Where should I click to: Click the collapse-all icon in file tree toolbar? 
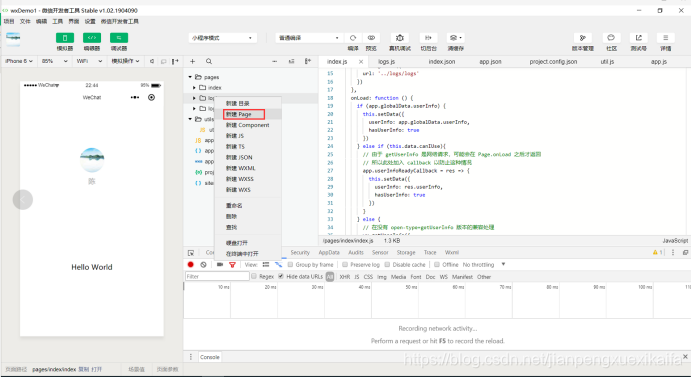[x=291, y=61]
